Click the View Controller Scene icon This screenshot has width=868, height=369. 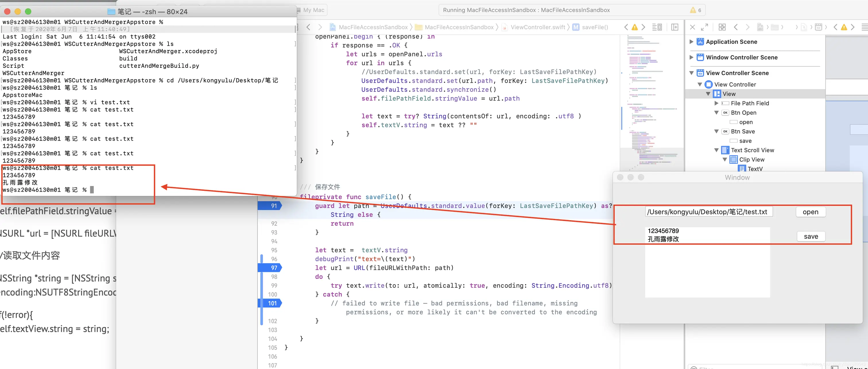point(700,73)
